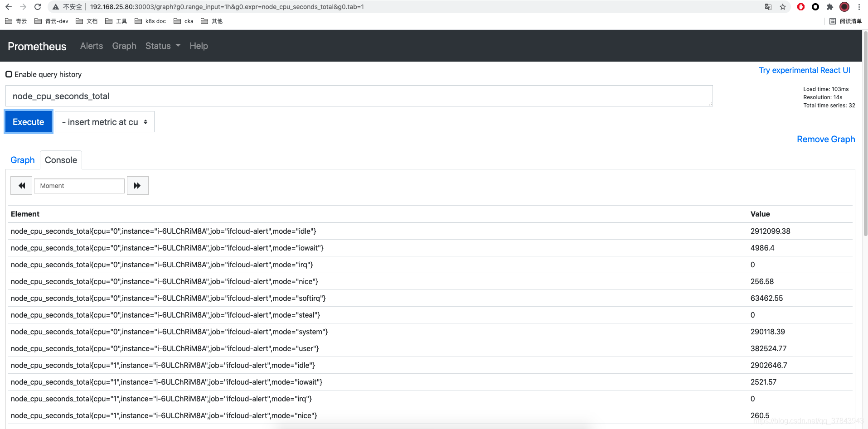Viewport: 868px width, 429px height.
Task: Select the cpu="0" mode="irq" element row
Action: (430, 265)
